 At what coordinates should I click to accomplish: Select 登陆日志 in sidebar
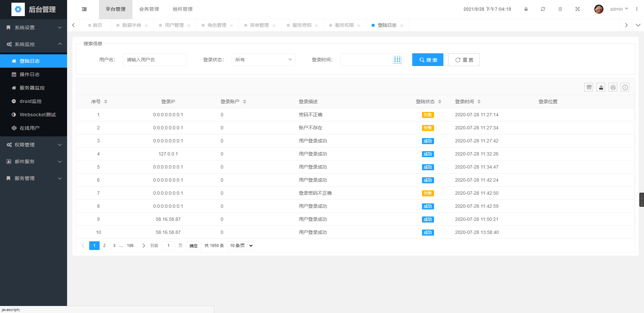coord(34,61)
